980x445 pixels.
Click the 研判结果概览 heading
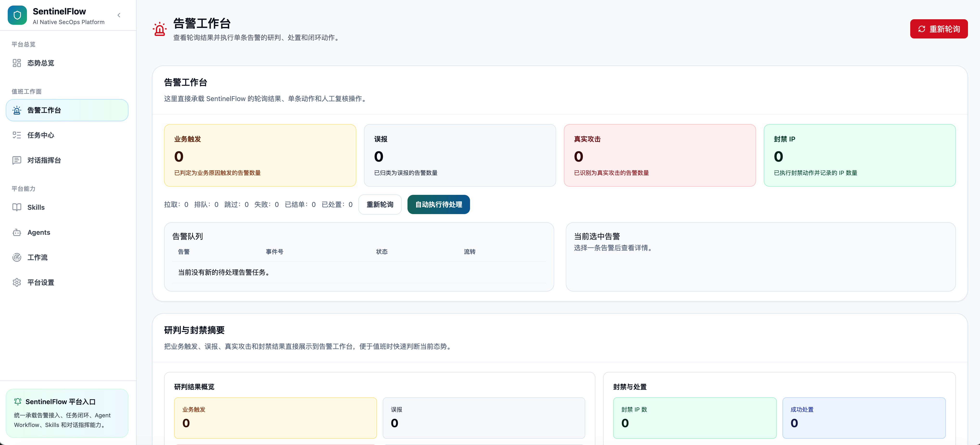click(194, 387)
